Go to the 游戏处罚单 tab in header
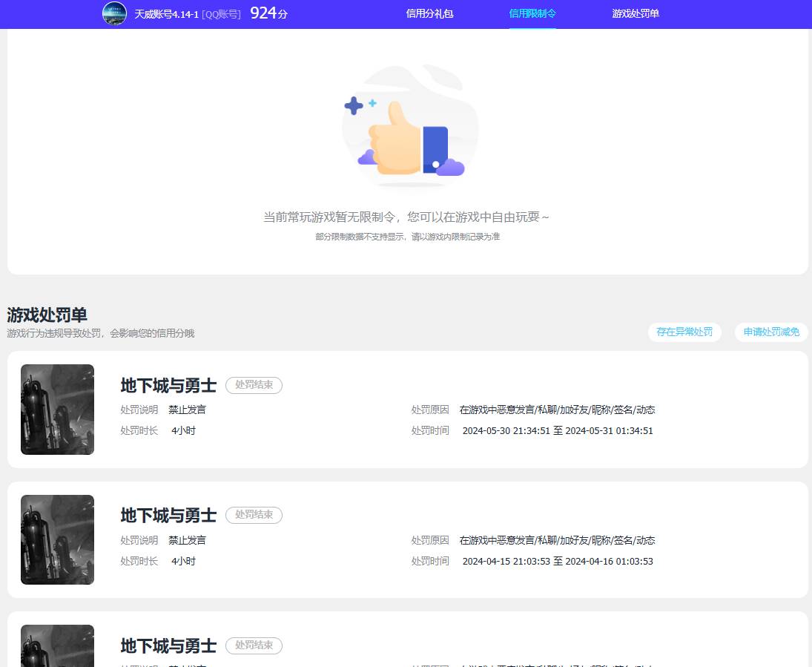The width and height of the screenshot is (812, 667). pos(636,13)
